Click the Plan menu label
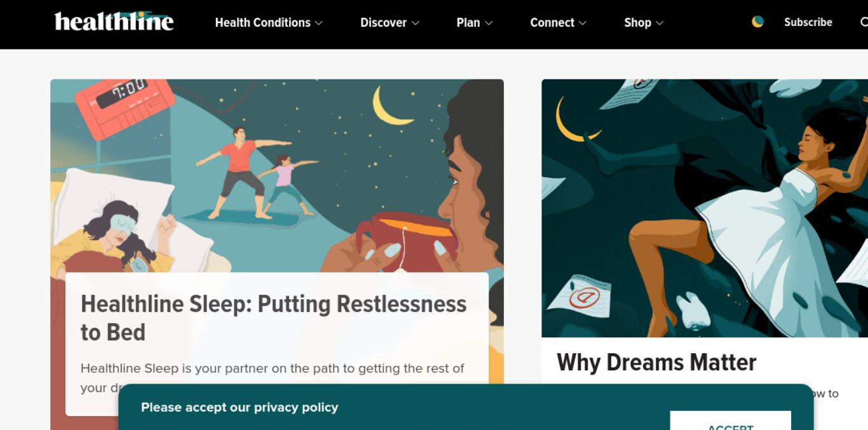The image size is (868, 430). click(x=468, y=22)
